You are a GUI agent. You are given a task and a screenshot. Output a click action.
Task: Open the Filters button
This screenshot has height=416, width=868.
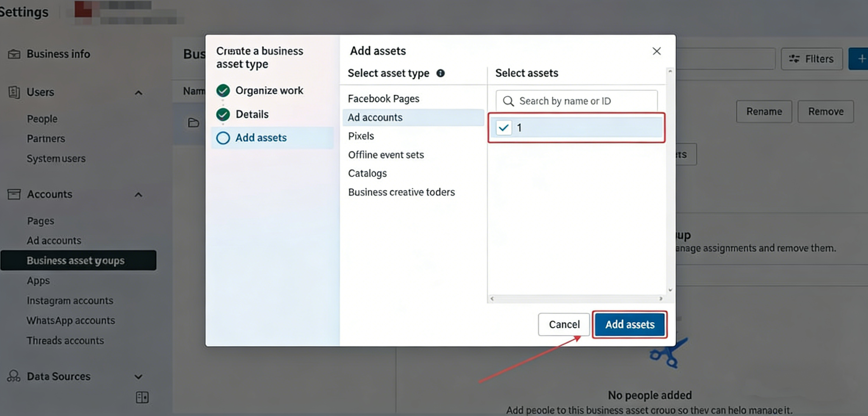812,59
